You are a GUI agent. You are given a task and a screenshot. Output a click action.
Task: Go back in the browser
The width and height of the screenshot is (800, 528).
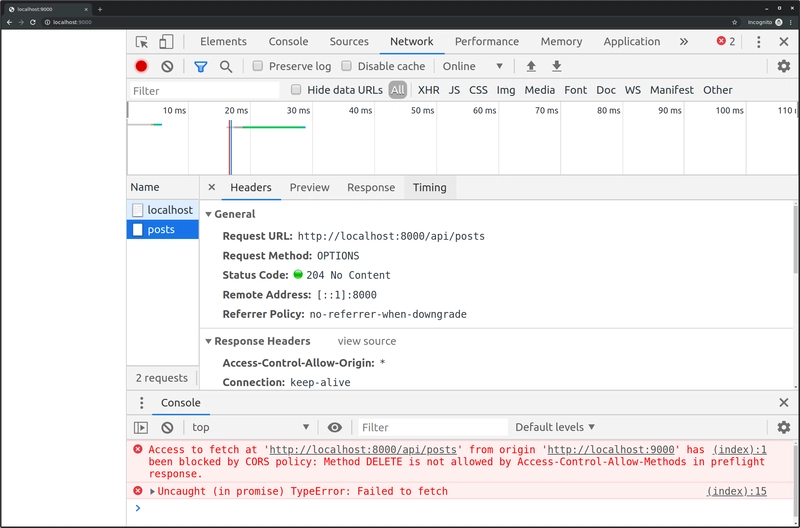tap(9, 22)
